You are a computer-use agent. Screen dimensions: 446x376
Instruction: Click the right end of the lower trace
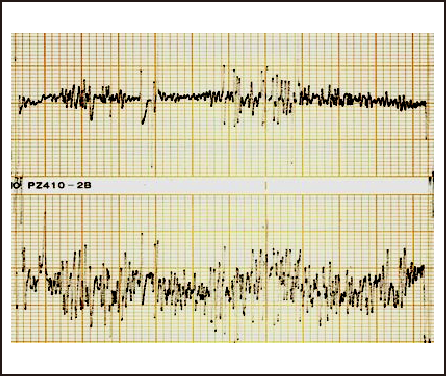(422, 270)
